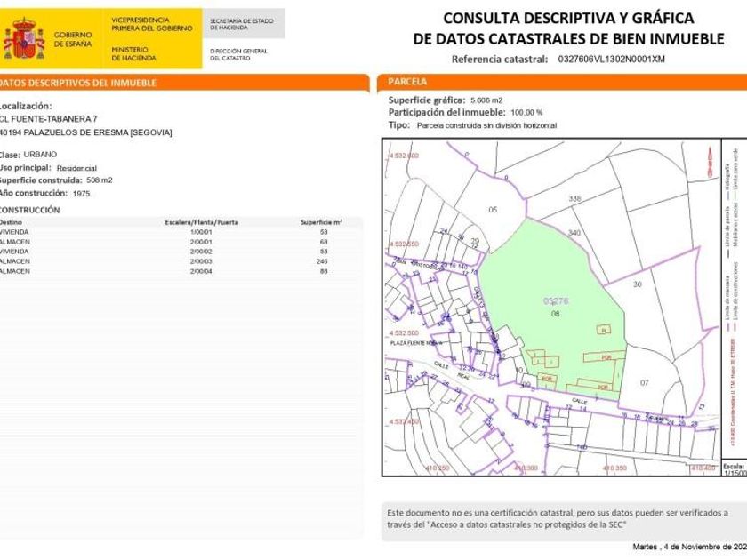The image size is (747, 560).
Task: Click coordinate label '410.250' on map
Action: (437, 468)
